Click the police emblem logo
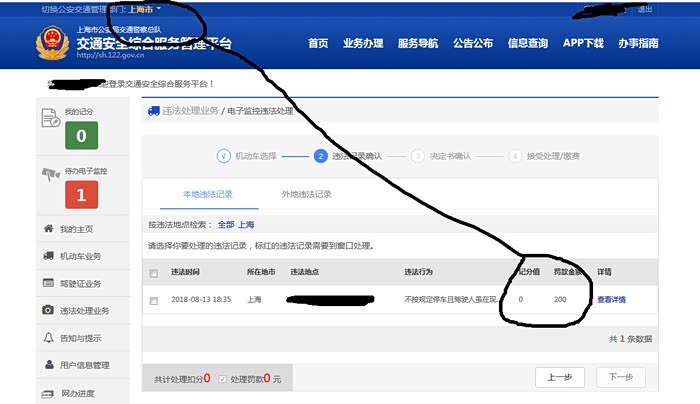This screenshot has width=700, height=404. pyautogui.click(x=53, y=43)
